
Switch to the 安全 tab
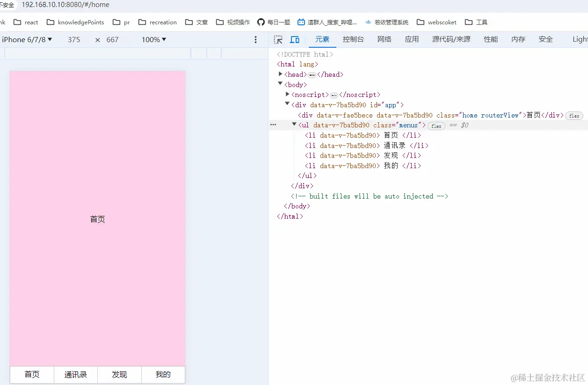pos(546,40)
